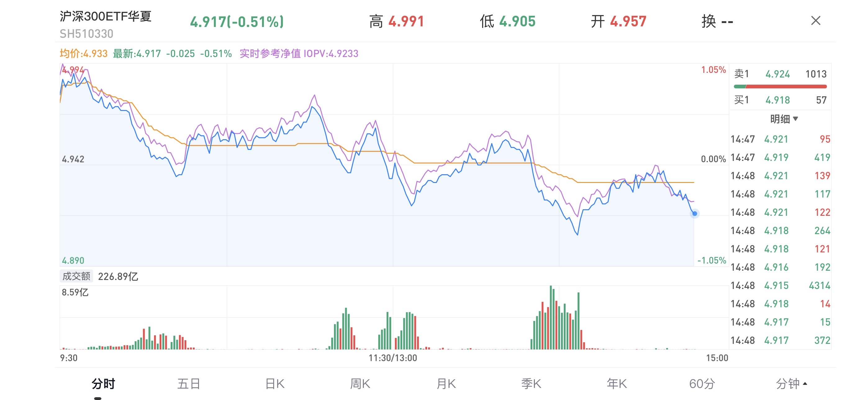The width and height of the screenshot is (868, 400).
Task: Click the blue latest-price dot on chart
Action: 694,213
